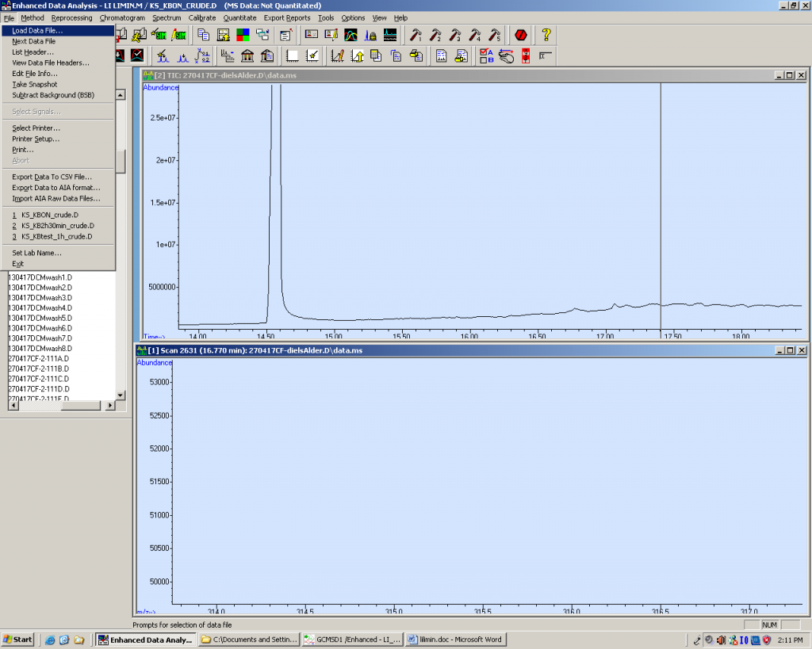Select 270417CF-2-111B.D in the file list
Screen dimensions: 812x649
(x=38, y=368)
